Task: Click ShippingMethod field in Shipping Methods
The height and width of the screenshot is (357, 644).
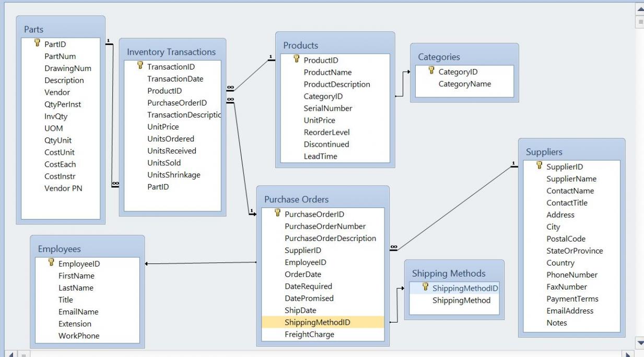Action: [x=461, y=301]
